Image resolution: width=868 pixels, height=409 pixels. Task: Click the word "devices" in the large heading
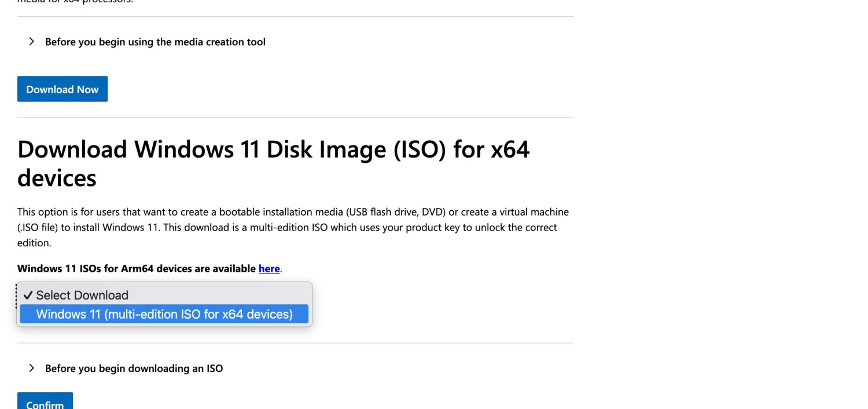click(57, 177)
